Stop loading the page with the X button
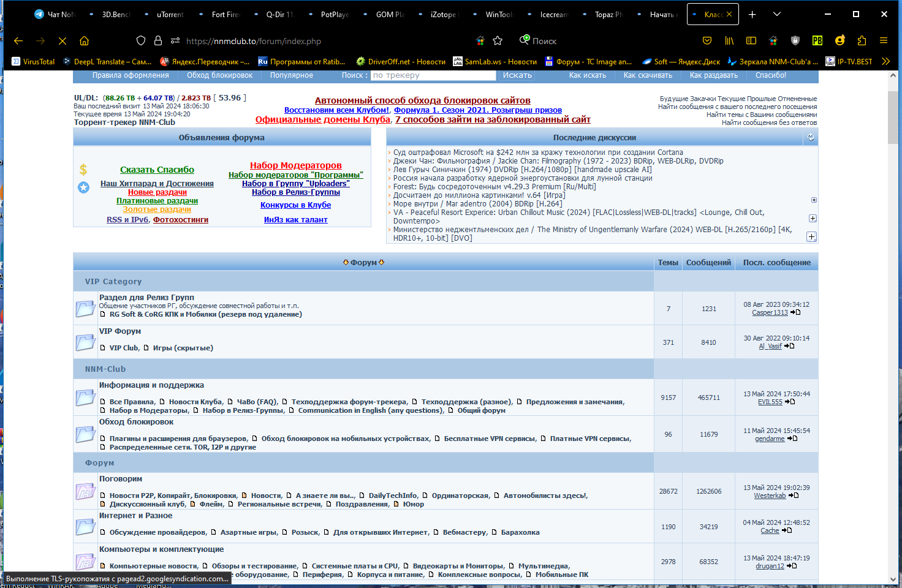The height and width of the screenshot is (588, 902). point(63,41)
